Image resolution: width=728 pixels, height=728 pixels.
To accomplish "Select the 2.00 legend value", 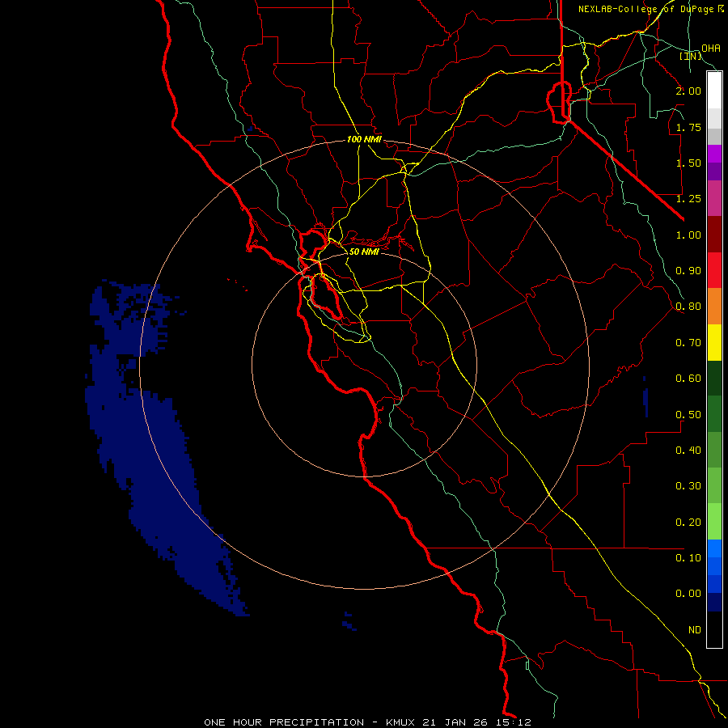I will 688,91.
